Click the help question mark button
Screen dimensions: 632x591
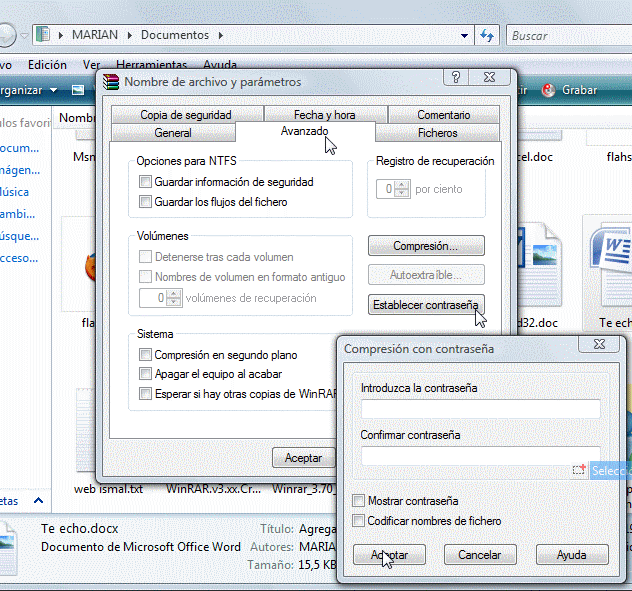point(456,77)
